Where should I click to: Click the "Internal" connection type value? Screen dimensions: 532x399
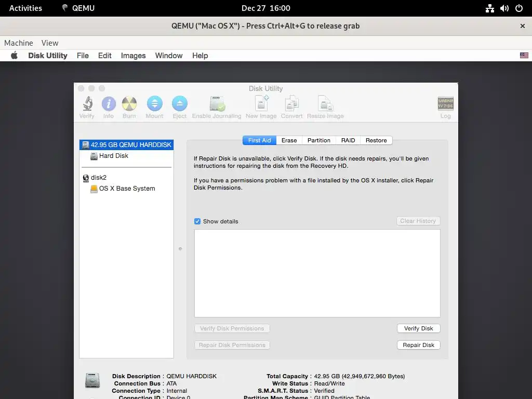tap(177, 391)
